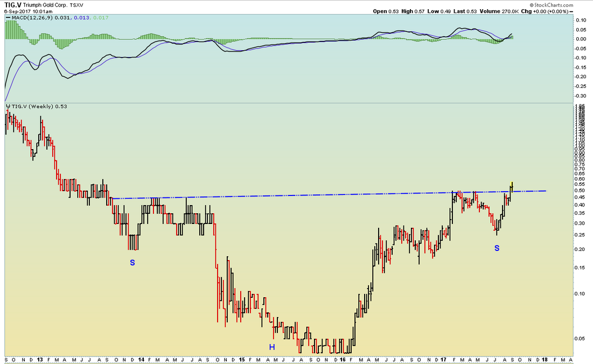Click the 0.30 price axis label
This screenshot has height=364, width=593.
(x=580, y=223)
